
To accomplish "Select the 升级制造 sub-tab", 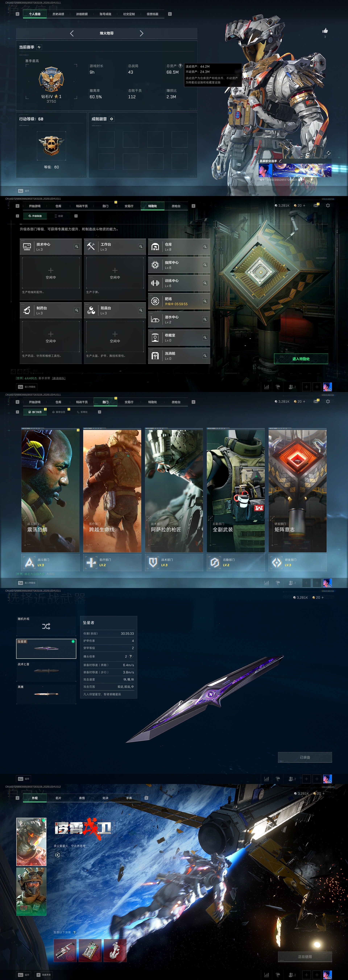I will (35, 216).
